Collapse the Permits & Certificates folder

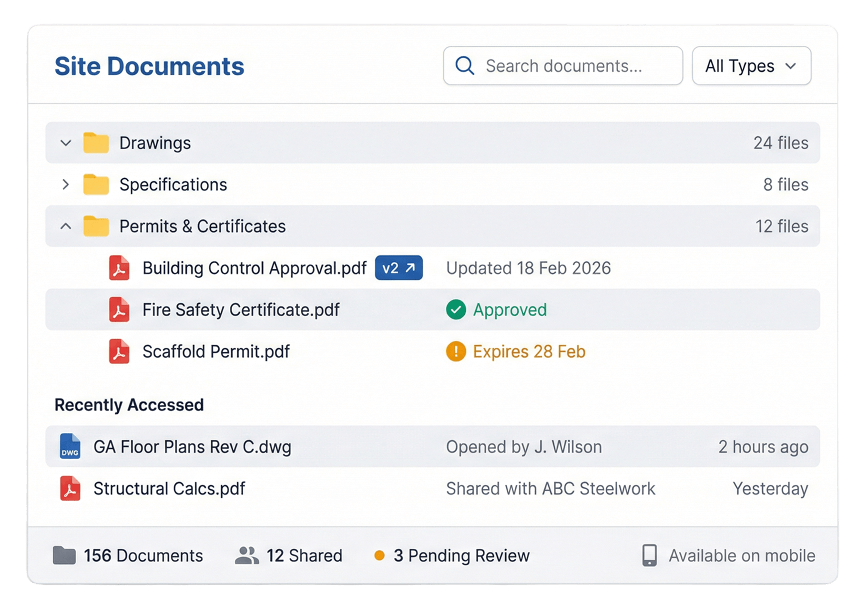tap(66, 226)
